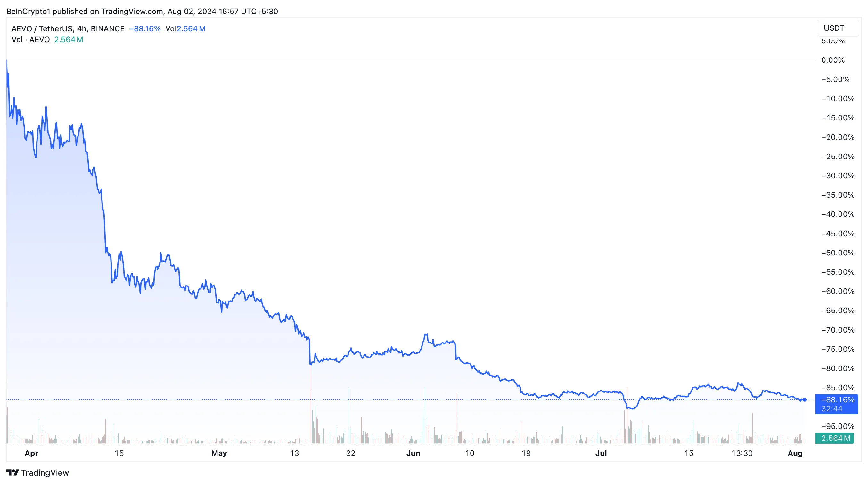
Task: Click the -88.16% change value in the header legend
Action: (x=145, y=28)
